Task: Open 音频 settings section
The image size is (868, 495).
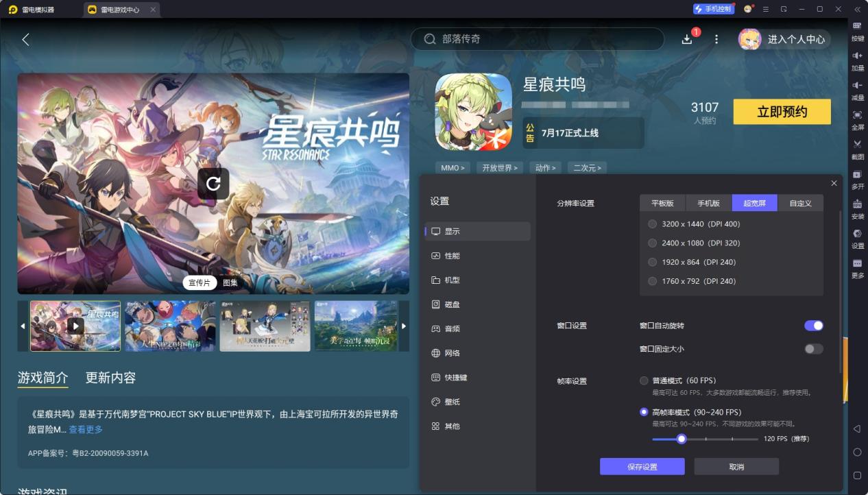Action: pyautogui.click(x=478, y=328)
